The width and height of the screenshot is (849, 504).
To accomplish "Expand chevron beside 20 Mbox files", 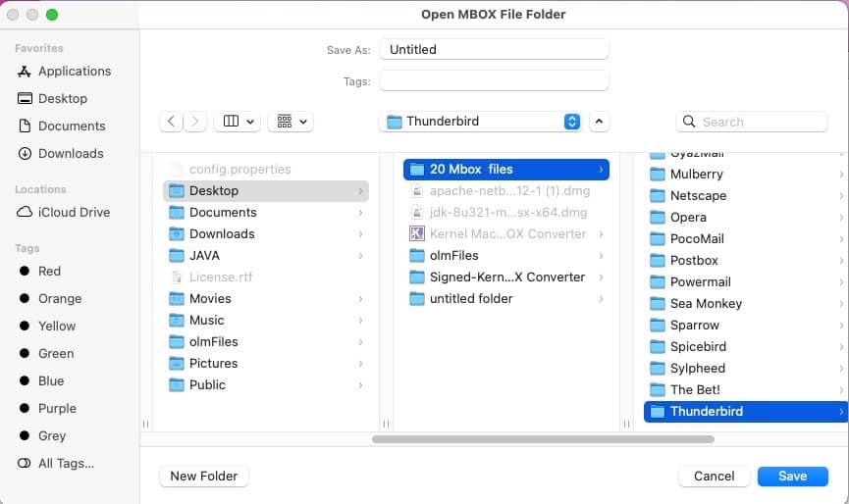I will pyautogui.click(x=601, y=170).
